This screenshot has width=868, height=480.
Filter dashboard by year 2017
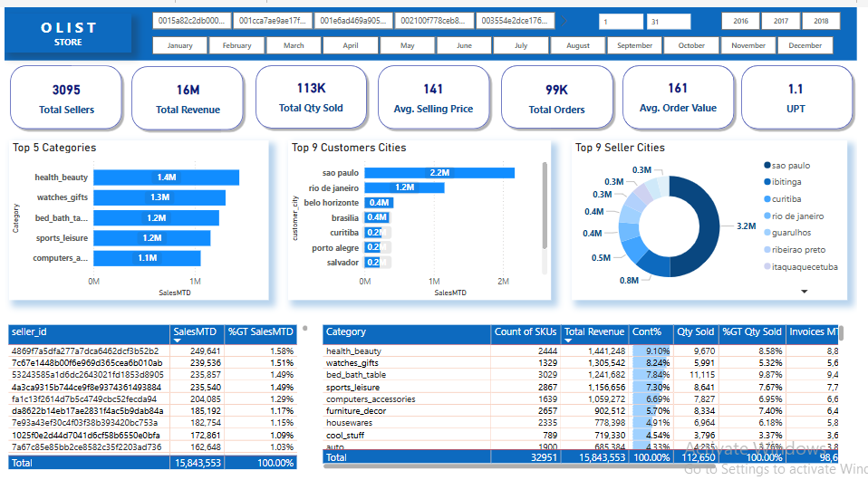pyautogui.click(x=781, y=21)
